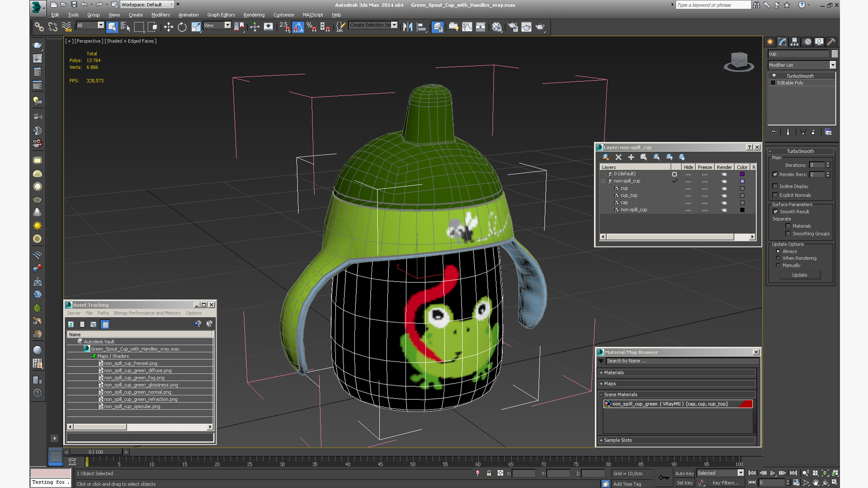The height and width of the screenshot is (488, 868).
Task: Click the Select and Link chain tool
Action: tap(39, 27)
